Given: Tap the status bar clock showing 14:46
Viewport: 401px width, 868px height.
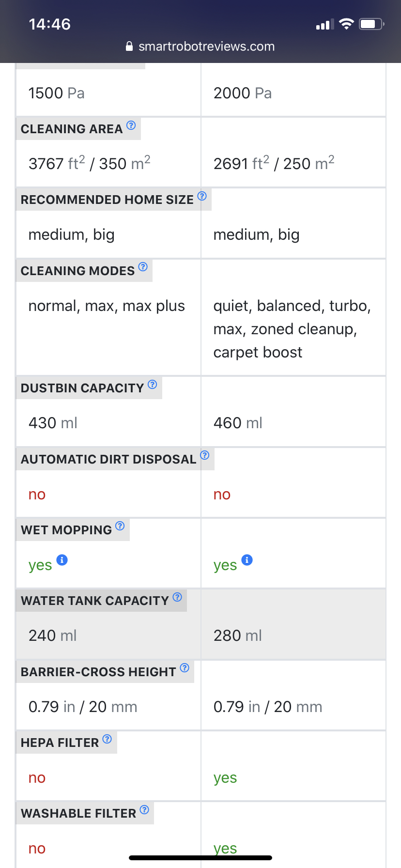Looking at the screenshot, I should (x=50, y=24).
